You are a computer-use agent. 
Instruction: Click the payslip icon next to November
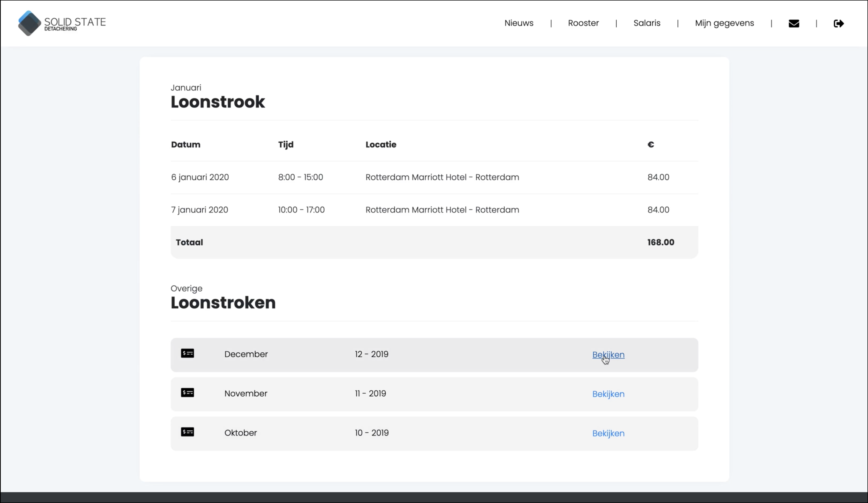[x=188, y=393]
